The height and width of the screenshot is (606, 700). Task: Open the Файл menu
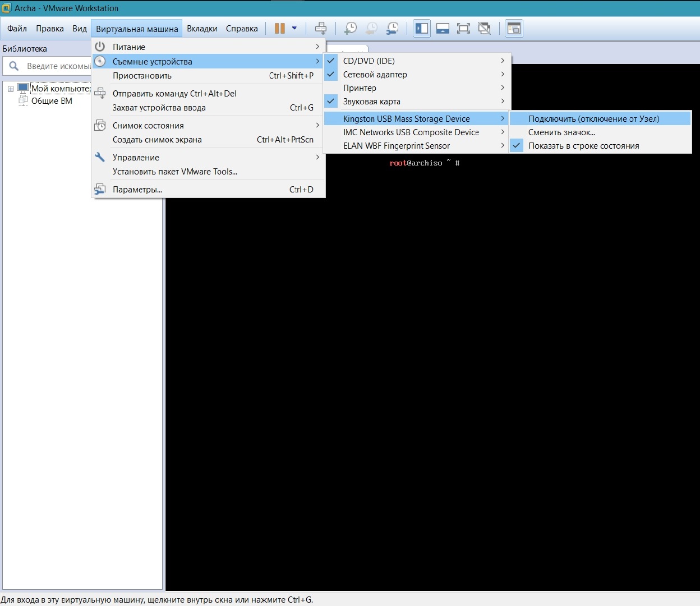pos(17,29)
